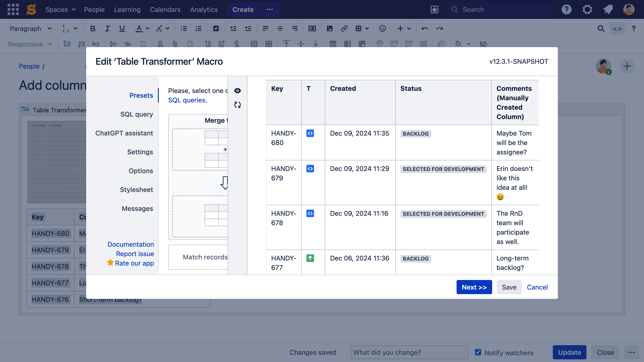Toggle the preview visibility eye
This screenshot has width=644, height=362.
tap(238, 90)
